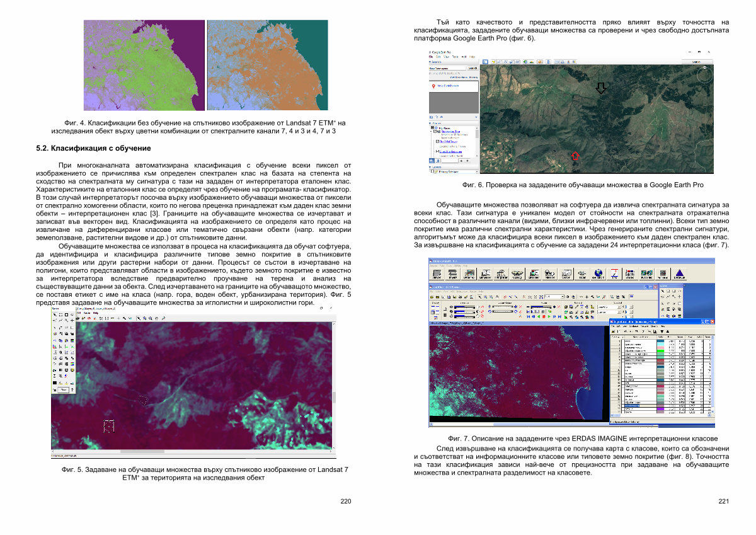756x535 pixels.
Task: Click the blue triangle icon in ERDAS icon panel
Action: [x=679, y=272]
